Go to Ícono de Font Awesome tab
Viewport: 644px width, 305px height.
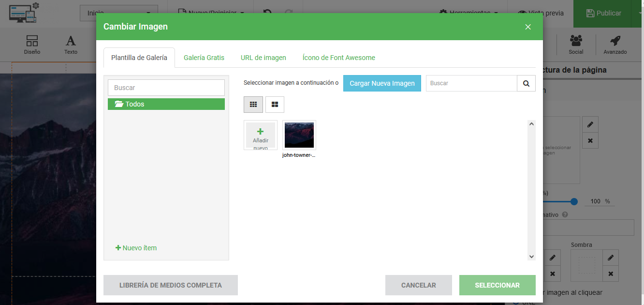(x=339, y=58)
